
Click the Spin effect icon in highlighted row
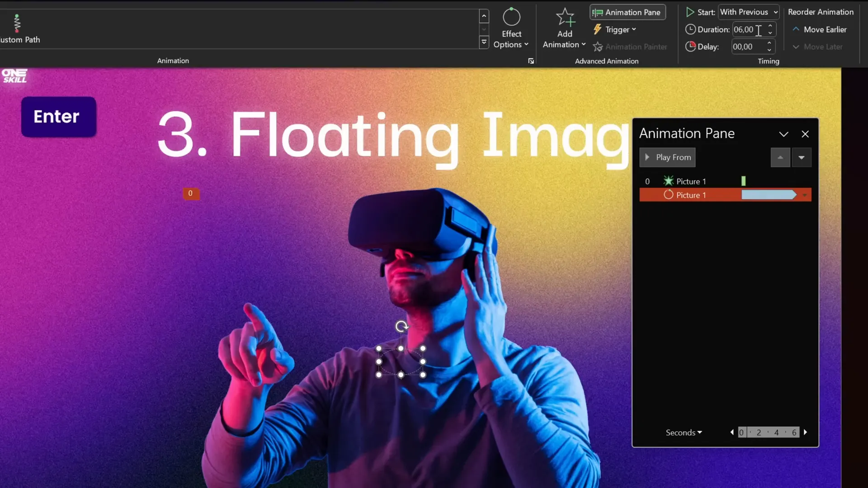668,195
